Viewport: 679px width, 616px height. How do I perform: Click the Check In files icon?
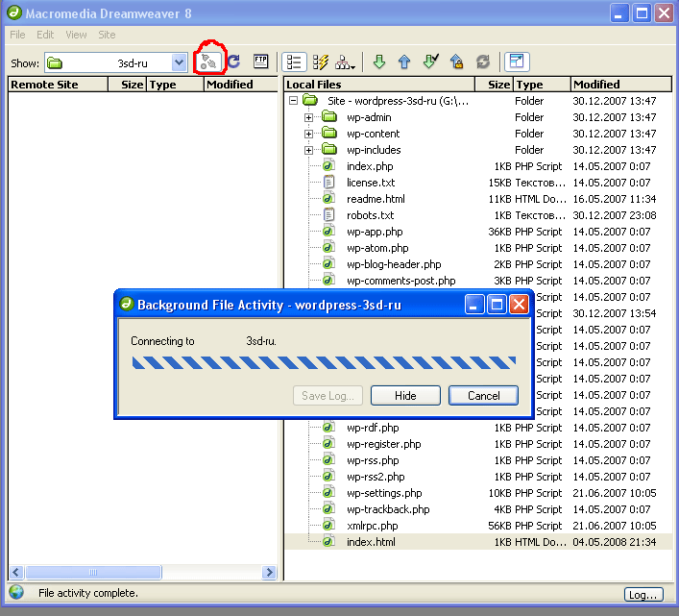(x=456, y=62)
